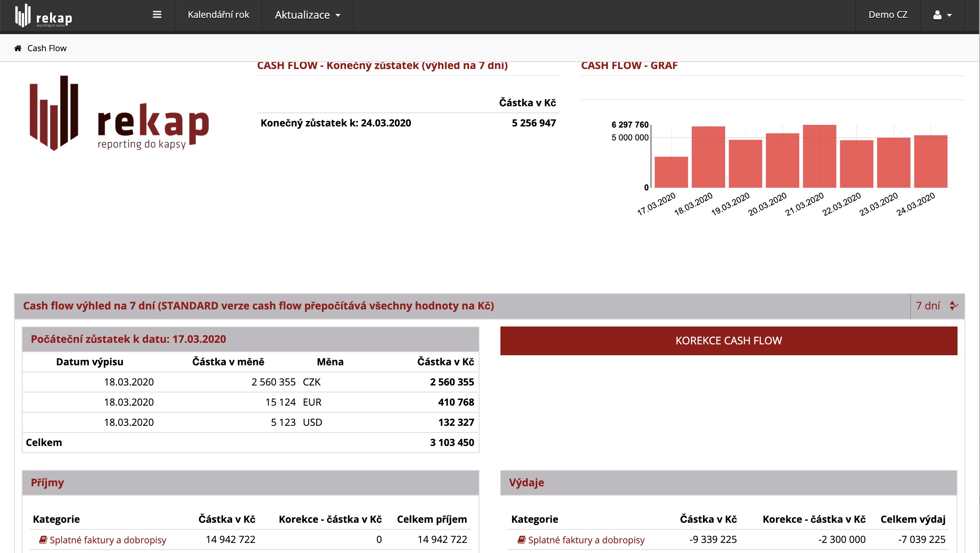
Task: Click the home icon in breadcrumb
Action: click(18, 48)
